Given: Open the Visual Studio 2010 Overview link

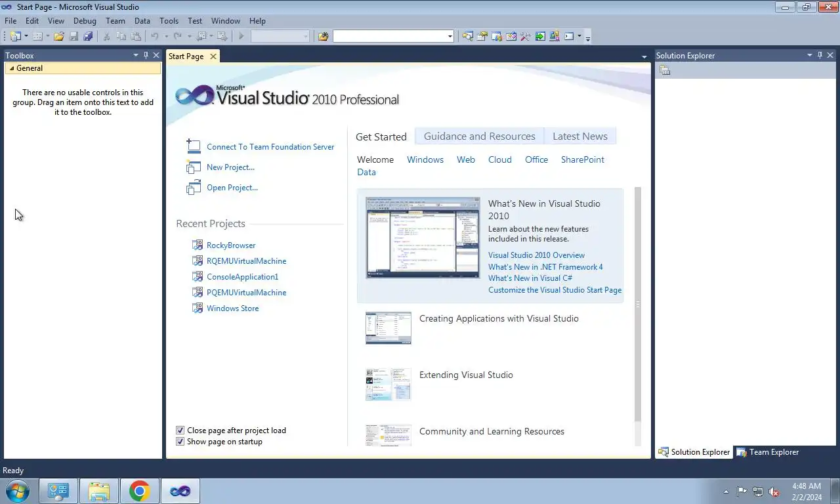Looking at the screenshot, I should pyautogui.click(x=536, y=255).
